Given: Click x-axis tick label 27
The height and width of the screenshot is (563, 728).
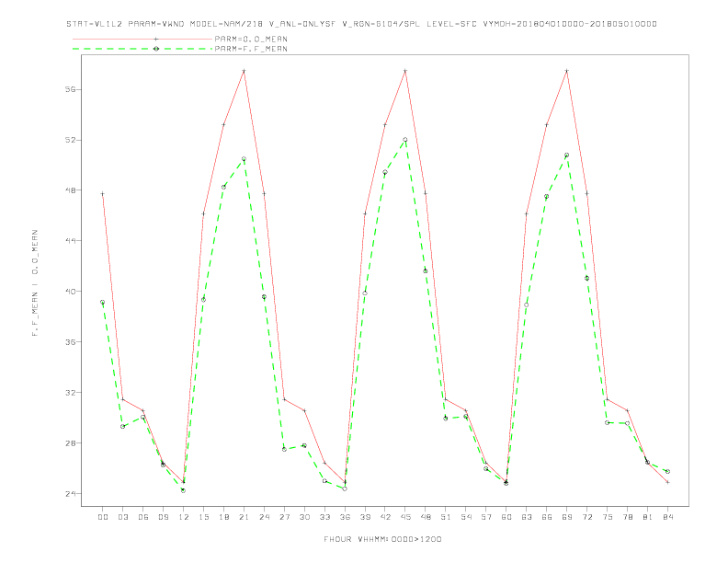Looking at the screenshot, I should click(284, 517).
